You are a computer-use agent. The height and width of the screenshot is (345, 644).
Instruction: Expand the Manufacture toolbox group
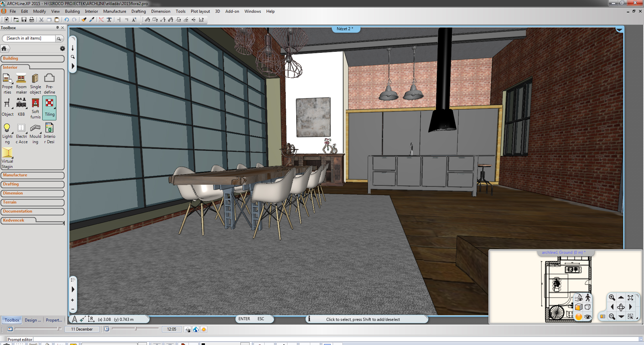(33, 175)
